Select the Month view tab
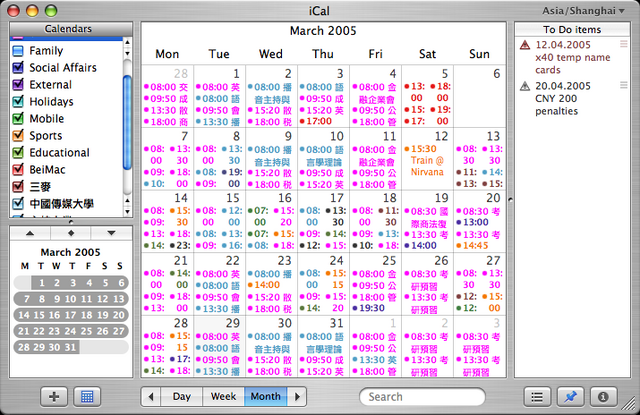This screenshot has height=415, width=640. [265, 396]
